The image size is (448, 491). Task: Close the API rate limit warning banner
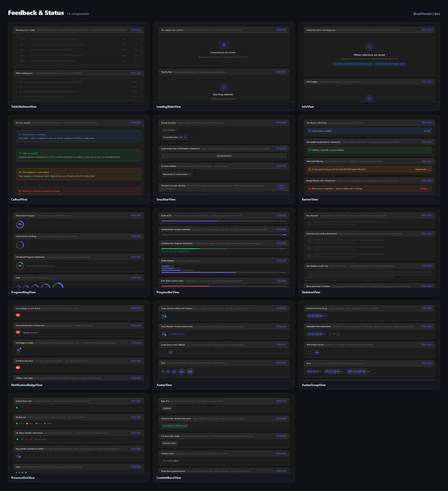point(429,169)
